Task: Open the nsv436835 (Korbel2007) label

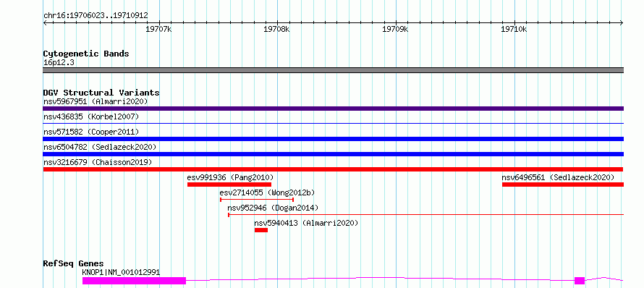Action: coord(91,117)
